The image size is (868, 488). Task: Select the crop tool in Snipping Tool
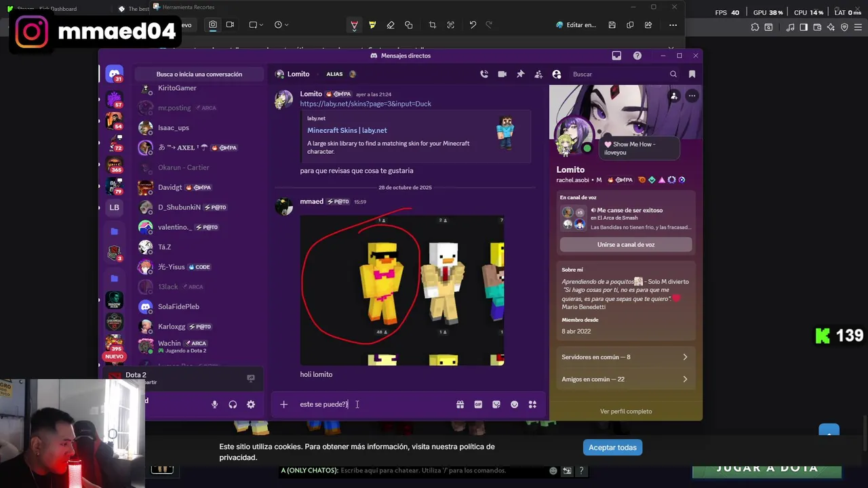[432, 25]
